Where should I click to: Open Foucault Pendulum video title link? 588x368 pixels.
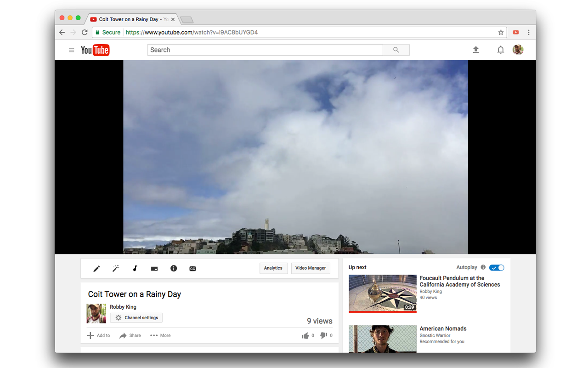pos(459,281)
